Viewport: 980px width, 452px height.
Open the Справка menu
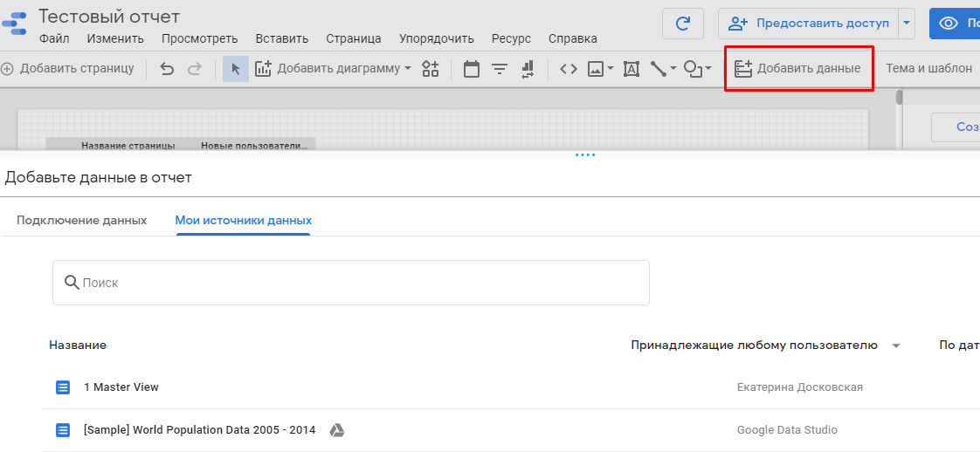(572, 38)
